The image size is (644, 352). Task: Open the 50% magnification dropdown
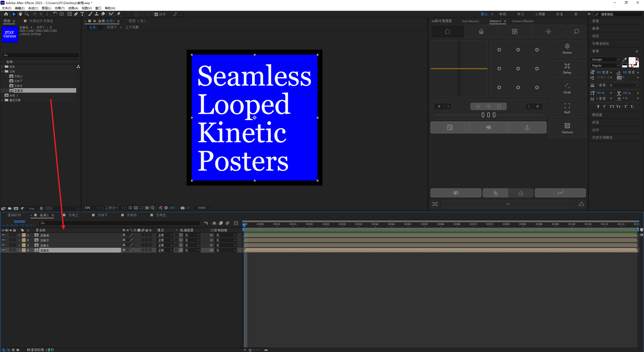(92, 208)
